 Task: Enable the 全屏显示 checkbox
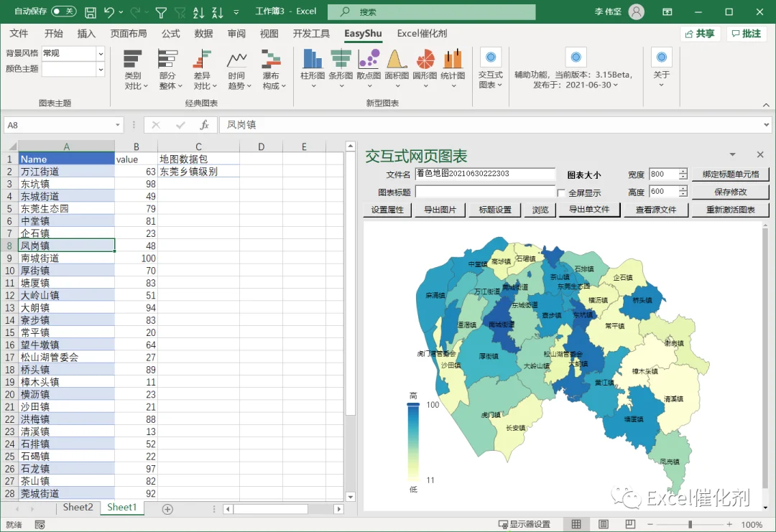click(561, 193)
